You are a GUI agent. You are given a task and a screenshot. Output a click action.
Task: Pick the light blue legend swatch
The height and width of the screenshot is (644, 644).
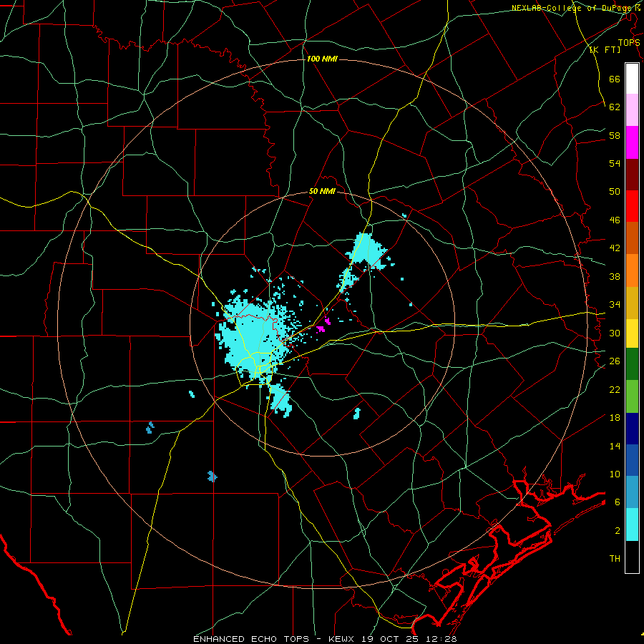[x=632, y=492]
